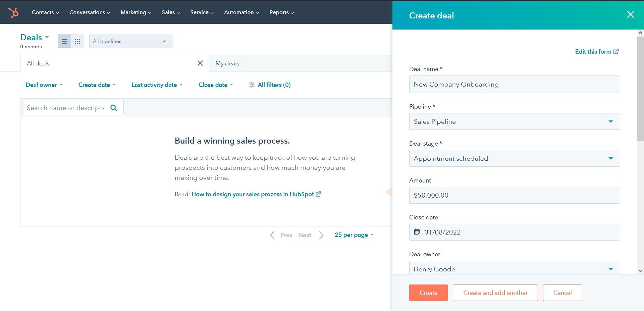Open the All pipelines dropdown
The image size is (644, 311).
[131, 41]
